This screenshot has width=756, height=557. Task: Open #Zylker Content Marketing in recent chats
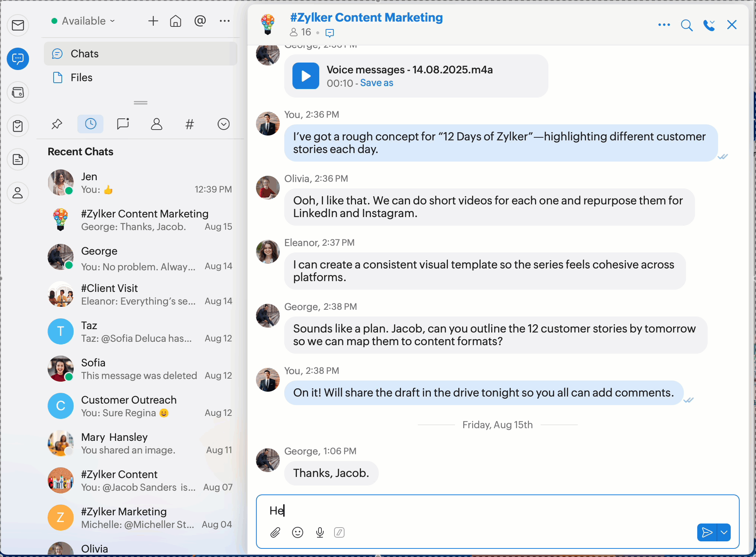click(141, 220)
